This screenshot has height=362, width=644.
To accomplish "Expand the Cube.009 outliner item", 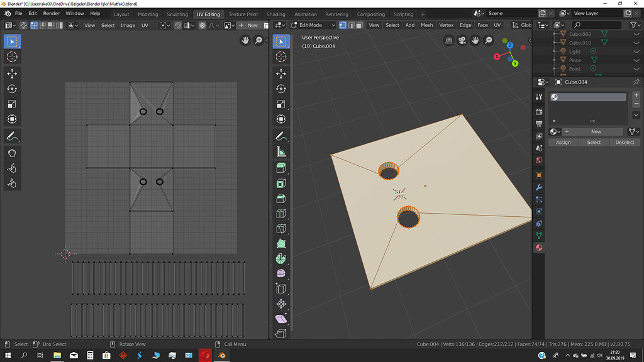I will (x=555, y=34).
